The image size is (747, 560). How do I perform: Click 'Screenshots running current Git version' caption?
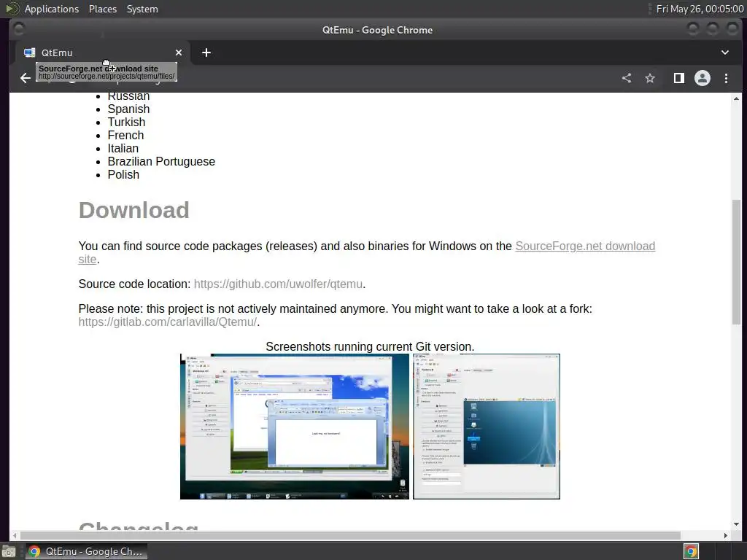point(370,346)
